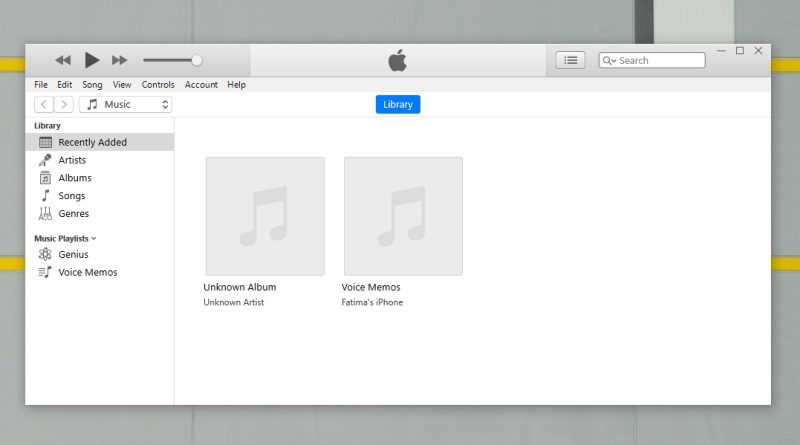Close the iTunes window
The height and width of the screenshot is (445, 800).
(x=758, y=51)
